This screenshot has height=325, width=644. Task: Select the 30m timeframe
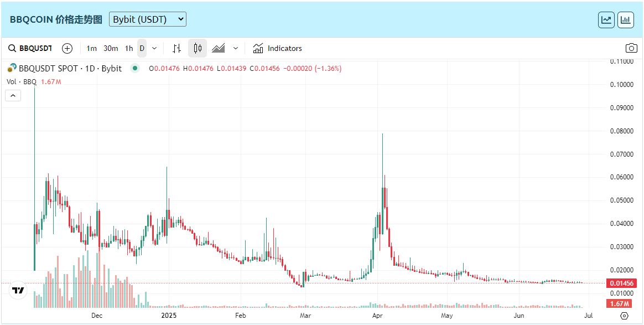tap(111, 48)
